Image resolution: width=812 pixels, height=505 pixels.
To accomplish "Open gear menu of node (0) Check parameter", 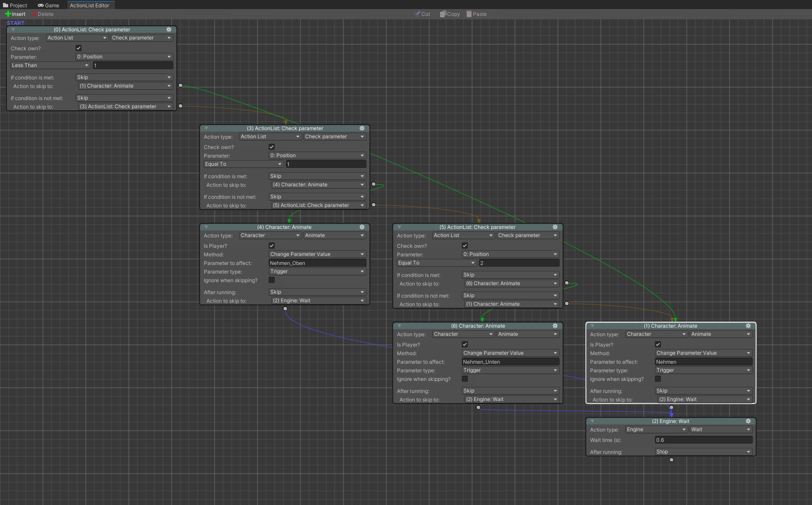I will (x=169, y=30).
